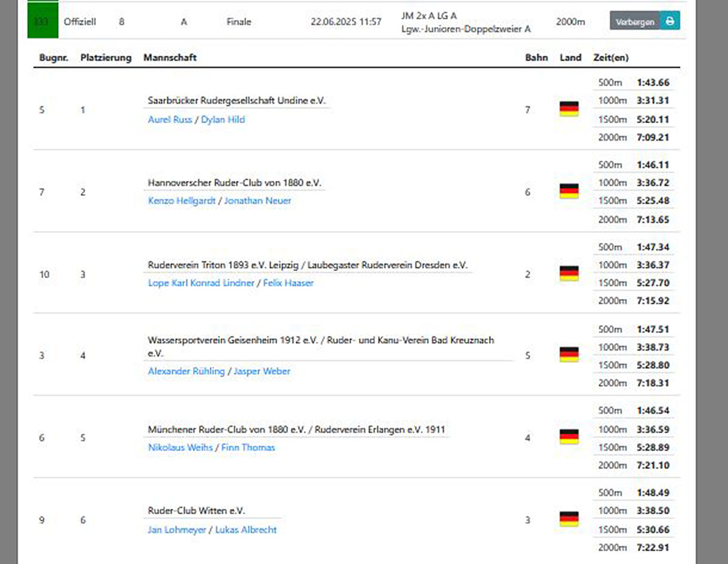Click the finish time 7:13.65

click(x=653, y=220)
